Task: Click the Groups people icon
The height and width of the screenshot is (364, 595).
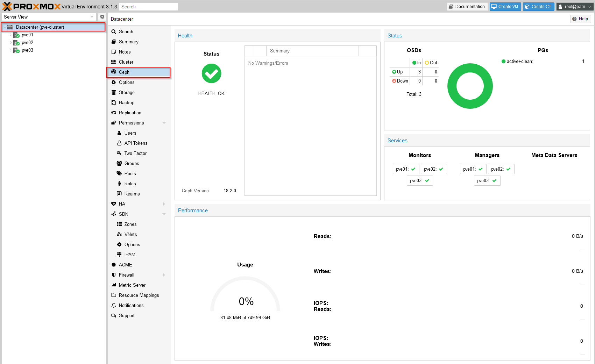Action: (119, 163)
